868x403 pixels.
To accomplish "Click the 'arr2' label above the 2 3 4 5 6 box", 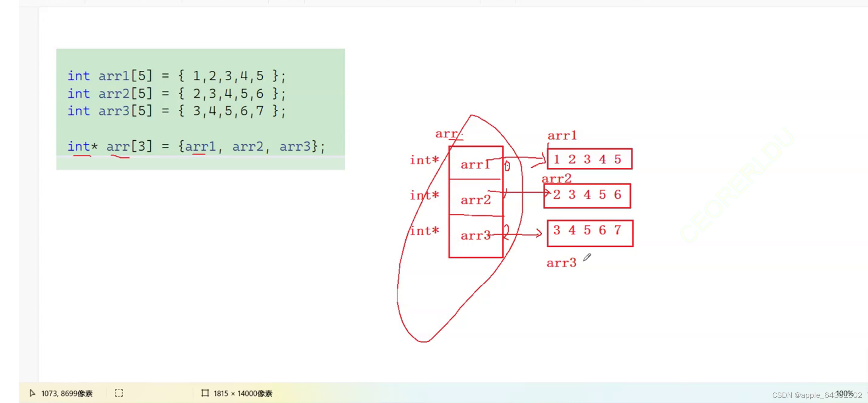I will point(556,178).
